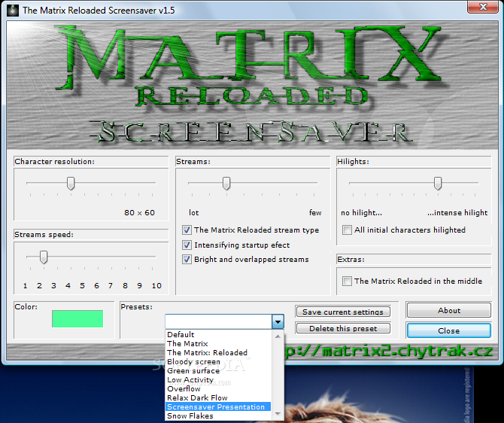Screen dimensions: 504x423
Task: Select the Low Activity preset
Action: point(218,380)
